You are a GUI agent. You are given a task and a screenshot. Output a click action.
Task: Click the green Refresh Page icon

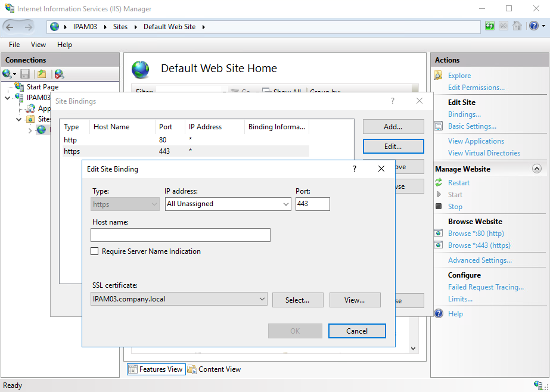click(490, 26)
